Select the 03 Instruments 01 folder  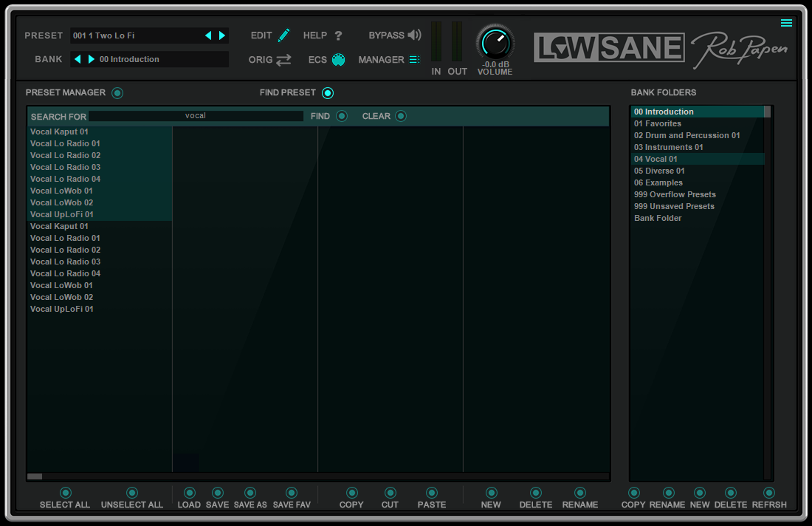tap(698, 147)
